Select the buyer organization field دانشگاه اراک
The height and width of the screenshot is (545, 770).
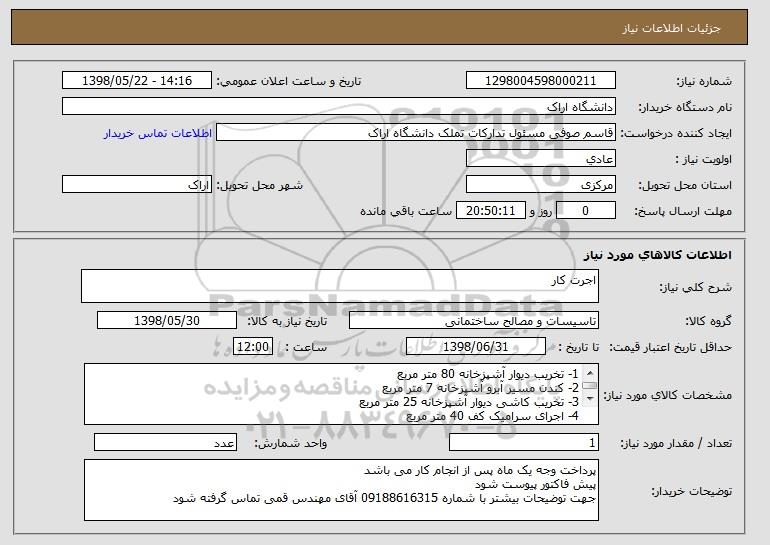click(x=339, y=107)
